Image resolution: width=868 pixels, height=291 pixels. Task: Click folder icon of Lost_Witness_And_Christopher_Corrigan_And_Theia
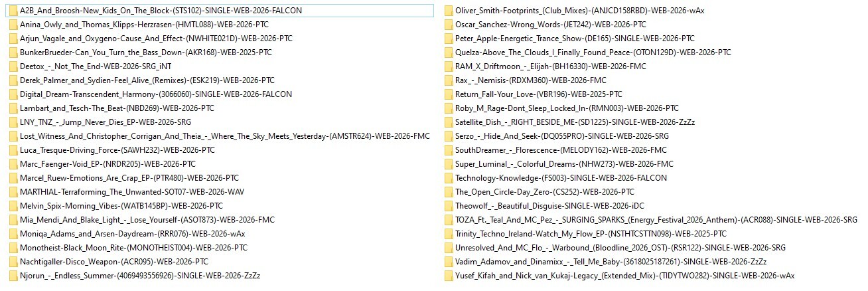pyautogui.click(x=13, y=136)
